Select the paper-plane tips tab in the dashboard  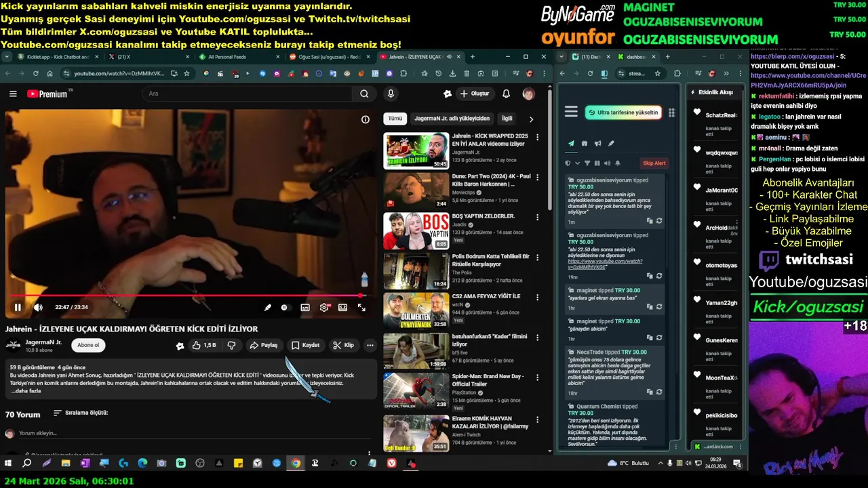[571, 144]
